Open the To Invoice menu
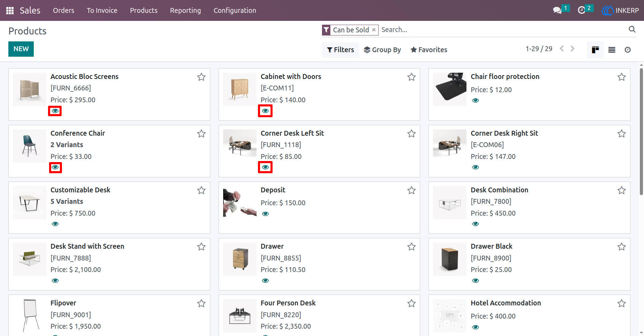Image resolution: width=644 pixels, height=336 pixels. 102,10
